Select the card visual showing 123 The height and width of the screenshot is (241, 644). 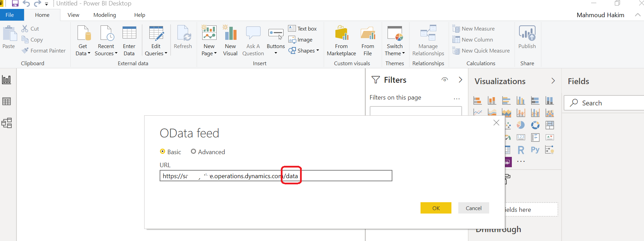(521, 137)
